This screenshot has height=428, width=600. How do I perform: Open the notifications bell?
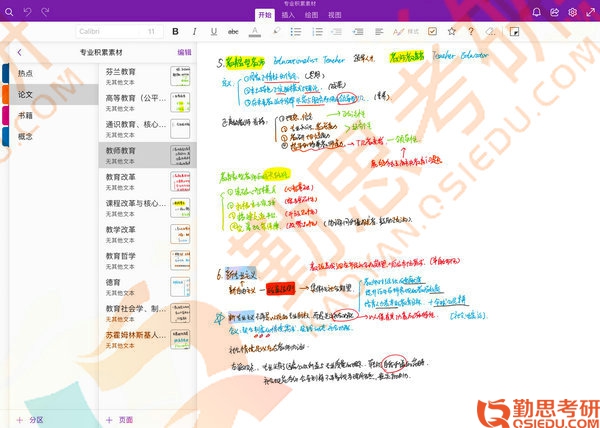[x=536, y=13]
